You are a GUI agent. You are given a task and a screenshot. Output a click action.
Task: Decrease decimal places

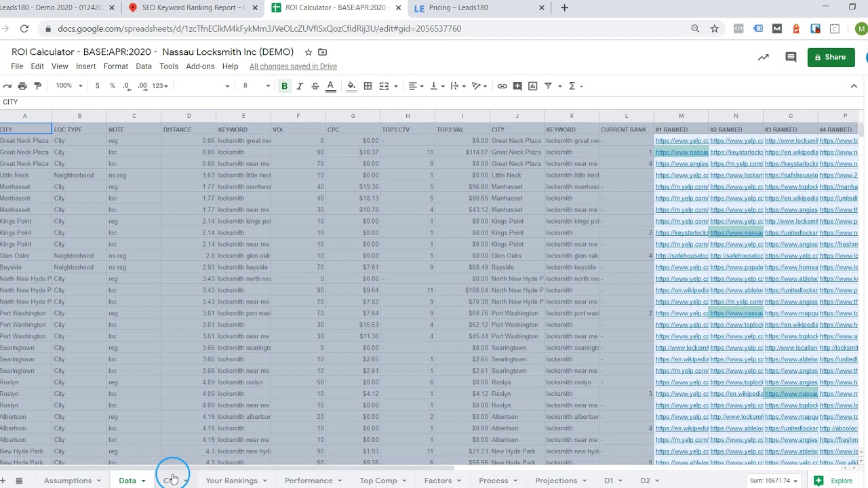tap(127, 86)
